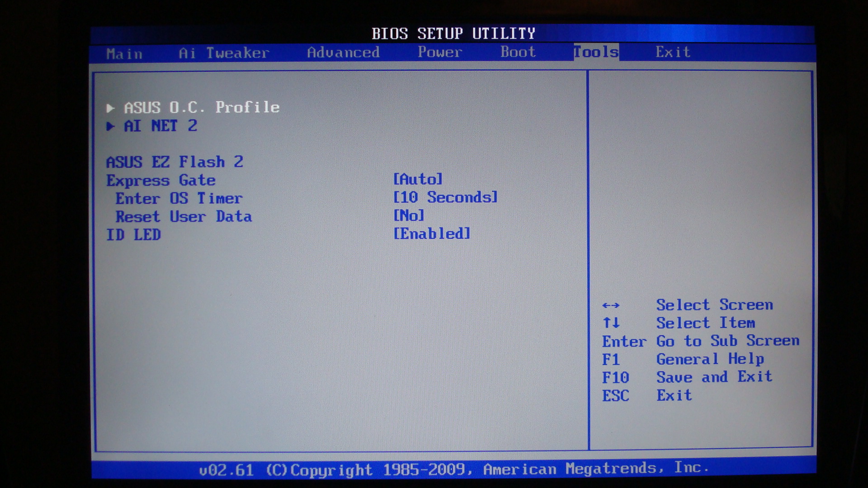
Task: Expand the triangle arrow beside ASUS O.C. Profile
Action: 110,108
